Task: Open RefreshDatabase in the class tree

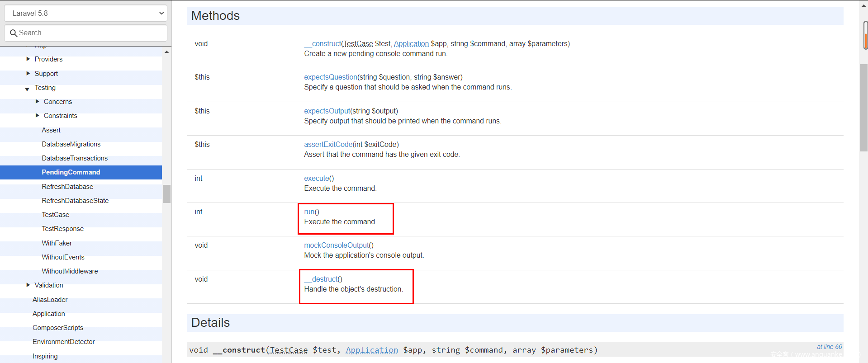Action: tap(67, 187)
